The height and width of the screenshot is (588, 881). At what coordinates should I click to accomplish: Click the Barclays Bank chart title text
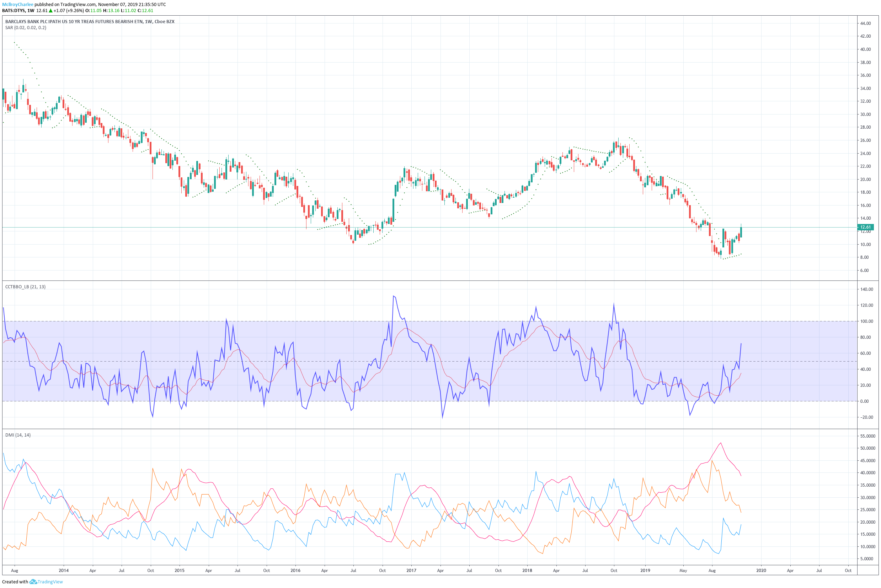click(90, 22)
